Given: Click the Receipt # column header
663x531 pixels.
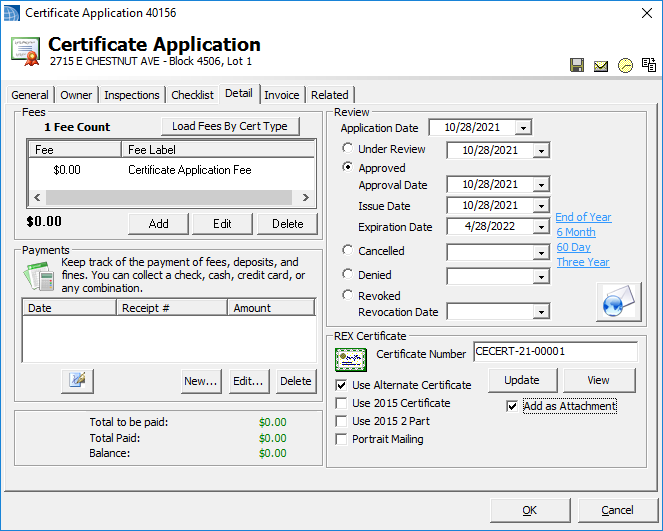Looking at the screenshot, I should pos(172,308).
